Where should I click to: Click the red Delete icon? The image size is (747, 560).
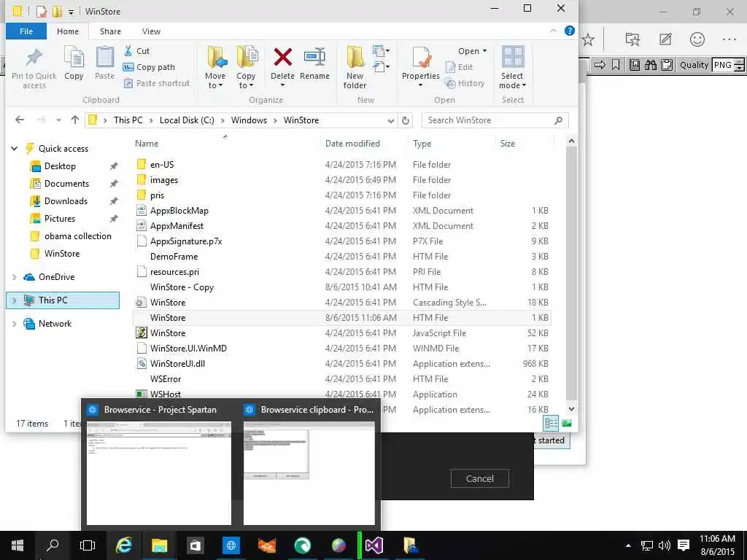pos(282,58)
